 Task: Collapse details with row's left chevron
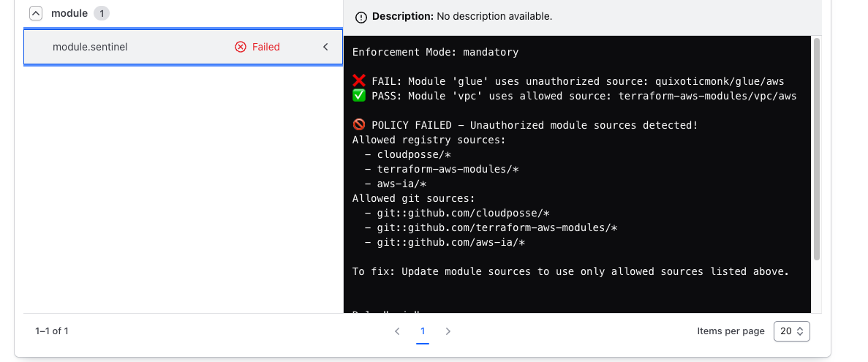point(326,47)
